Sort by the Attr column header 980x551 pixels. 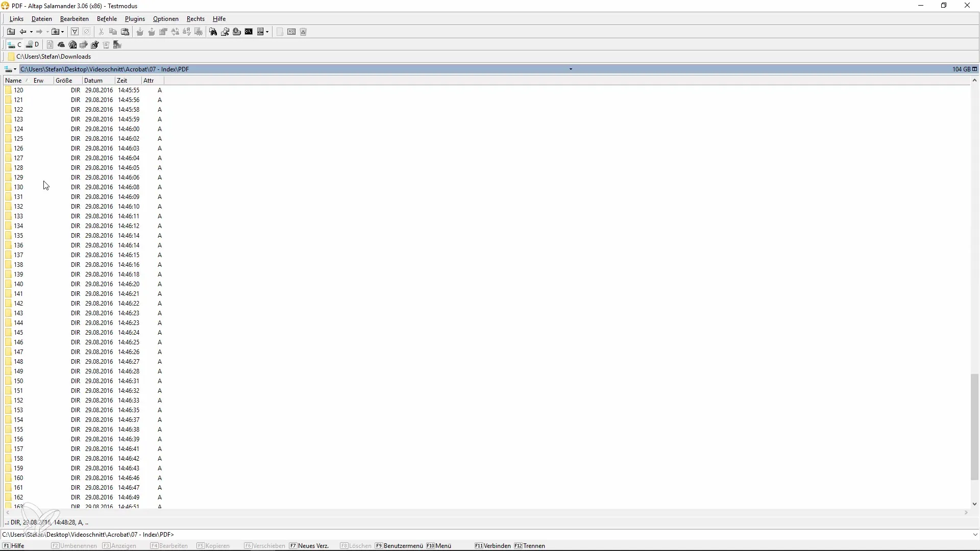153,81
